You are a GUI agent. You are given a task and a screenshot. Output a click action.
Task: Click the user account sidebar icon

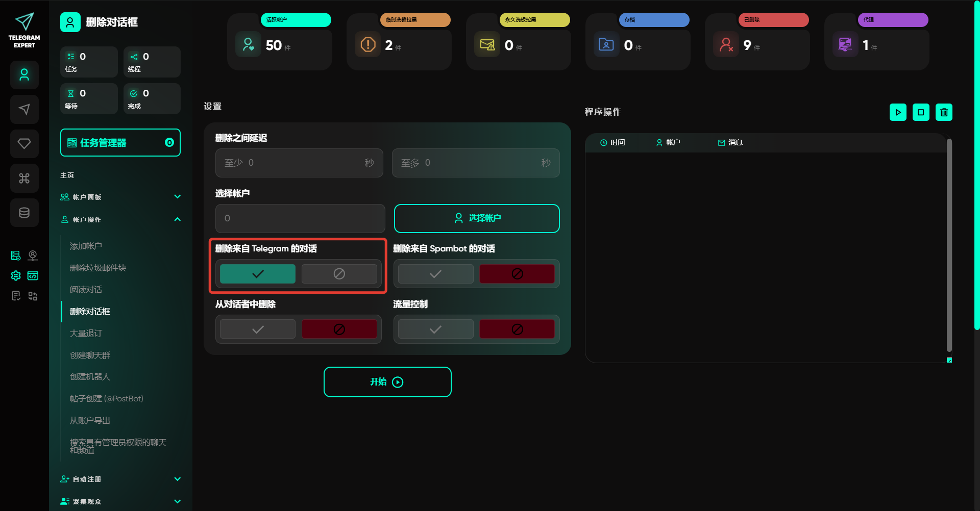point(24,75)
